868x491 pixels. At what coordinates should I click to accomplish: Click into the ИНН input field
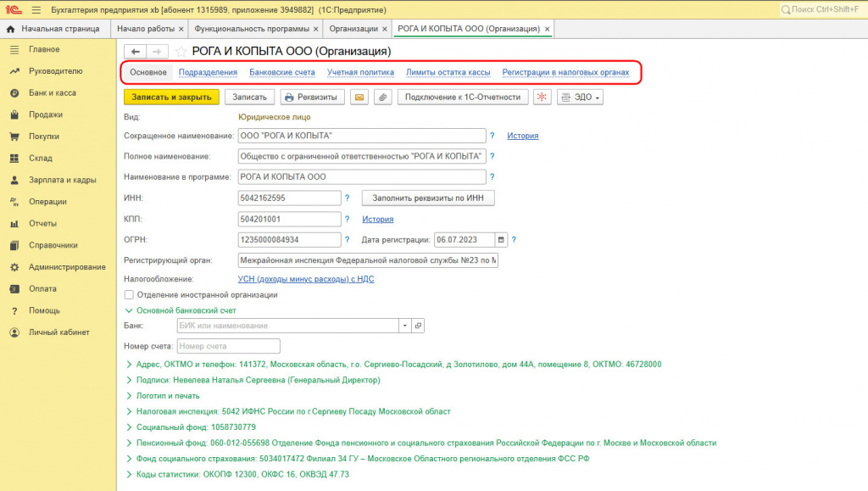[290, 198]
